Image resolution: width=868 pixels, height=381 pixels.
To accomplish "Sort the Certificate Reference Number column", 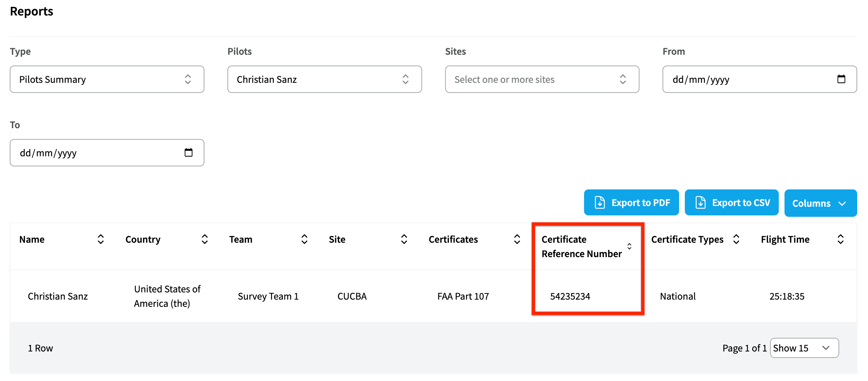I will click(629, 246).
